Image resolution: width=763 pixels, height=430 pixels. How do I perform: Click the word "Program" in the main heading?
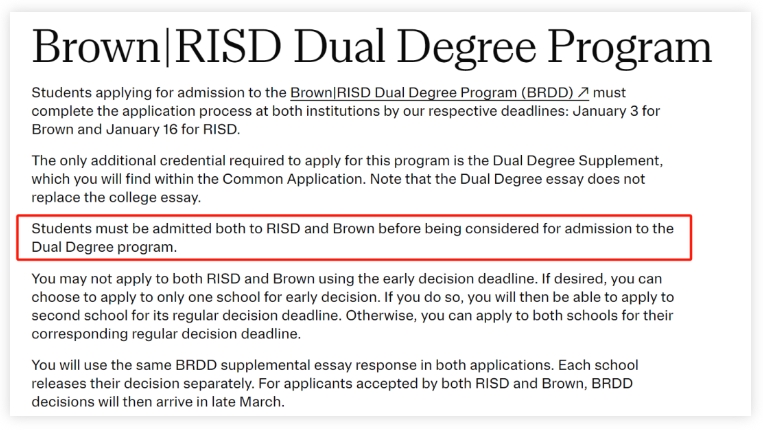(x=630, y=49)
